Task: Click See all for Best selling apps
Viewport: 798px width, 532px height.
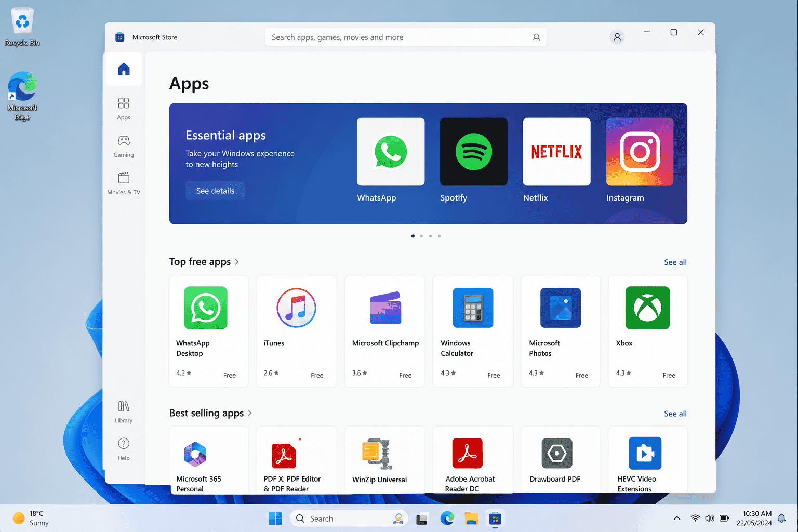Action: coord(675,414)
